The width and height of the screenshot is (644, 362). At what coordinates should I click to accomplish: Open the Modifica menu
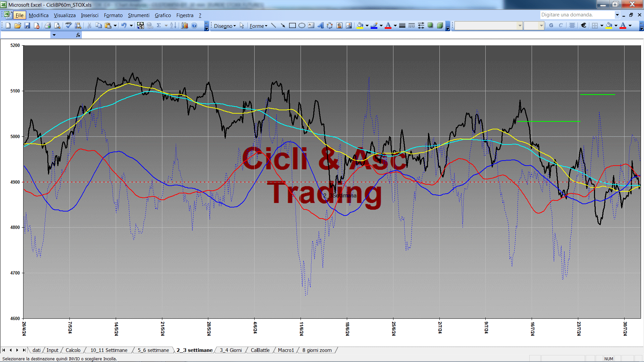pyautogui.click(x=39, y=15)
